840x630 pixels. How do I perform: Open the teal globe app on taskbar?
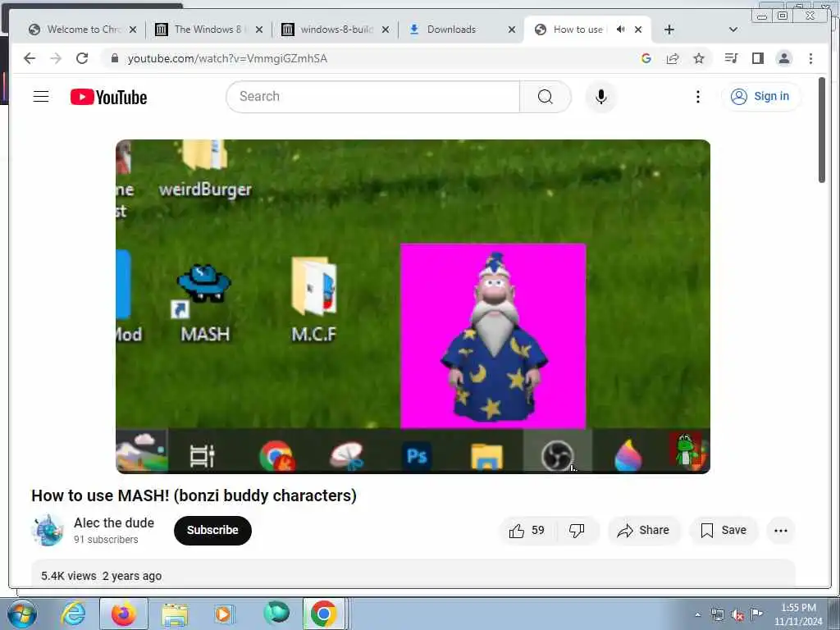(276, 613)
